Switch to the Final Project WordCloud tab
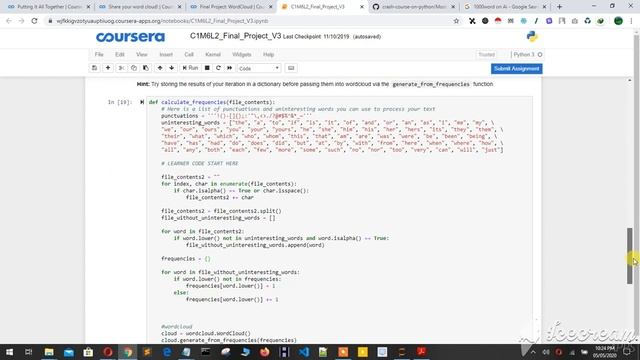The image size is (640, 360). pos(232,7)
